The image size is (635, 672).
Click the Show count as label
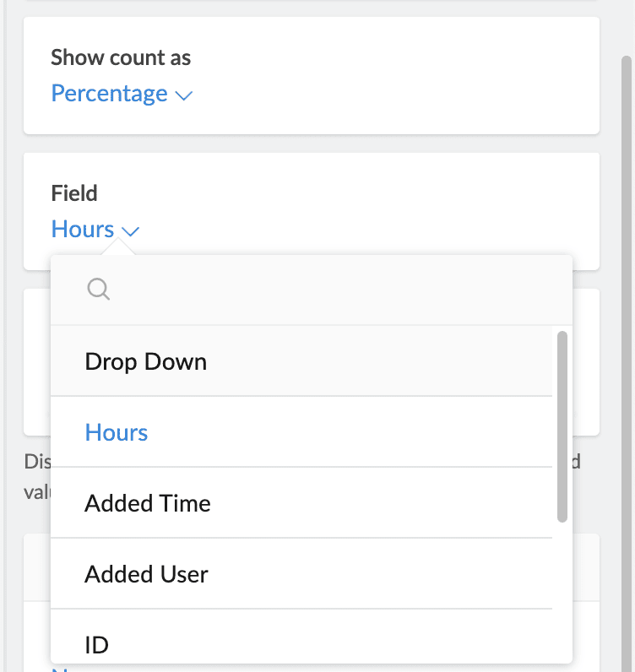point(121,57)
